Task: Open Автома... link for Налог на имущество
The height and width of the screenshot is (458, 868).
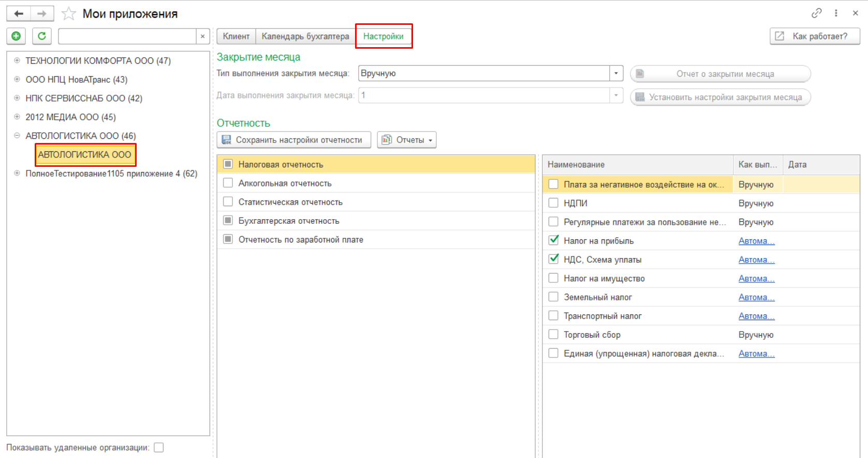Action: pos(756,278)
